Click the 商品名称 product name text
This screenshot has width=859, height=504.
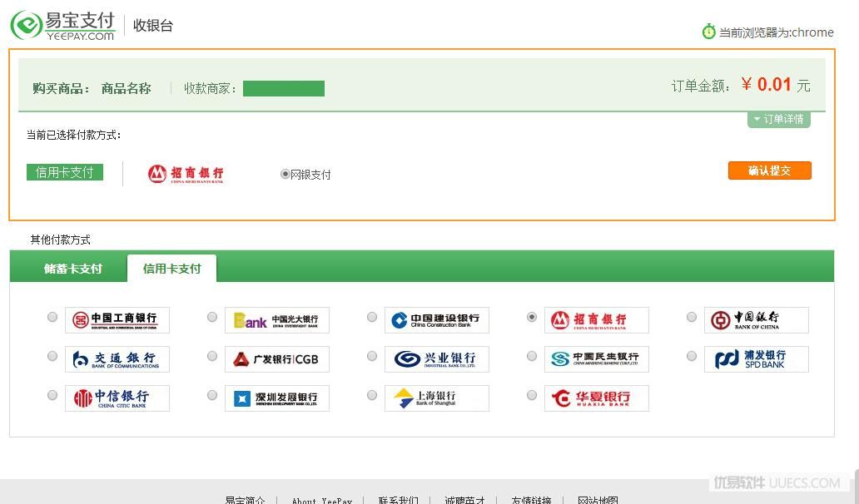(x=126, y=89)
